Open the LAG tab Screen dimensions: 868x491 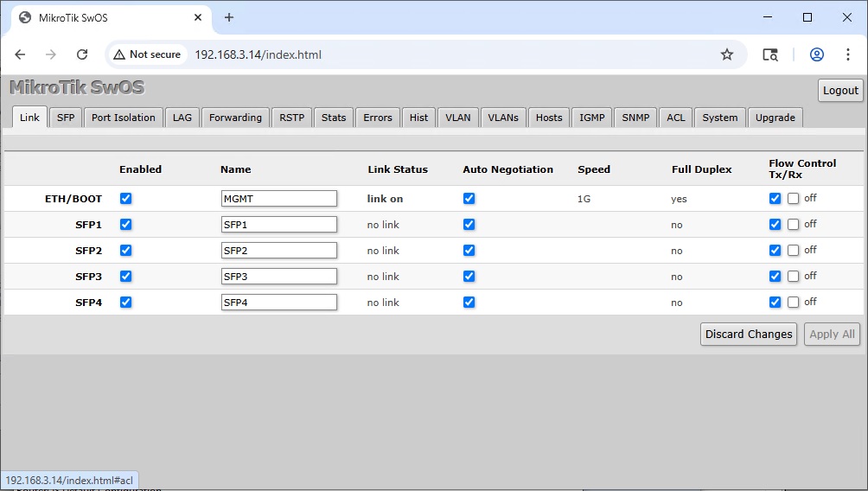pyautogui.click(x=182, y=118)
